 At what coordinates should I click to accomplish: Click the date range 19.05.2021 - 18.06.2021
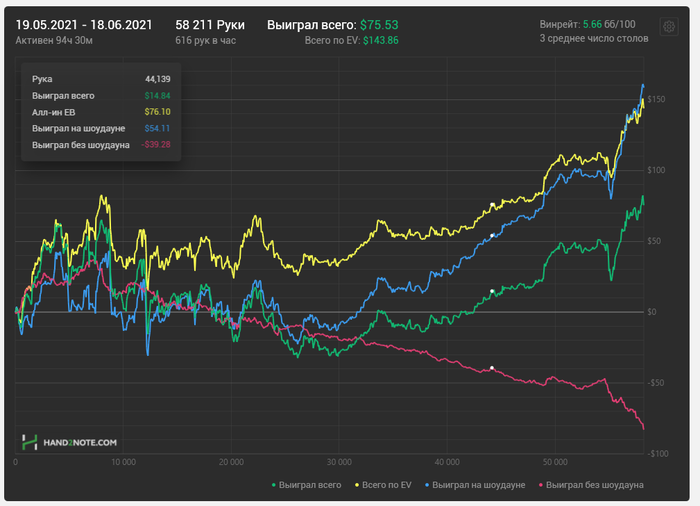[x=84, y=25]
